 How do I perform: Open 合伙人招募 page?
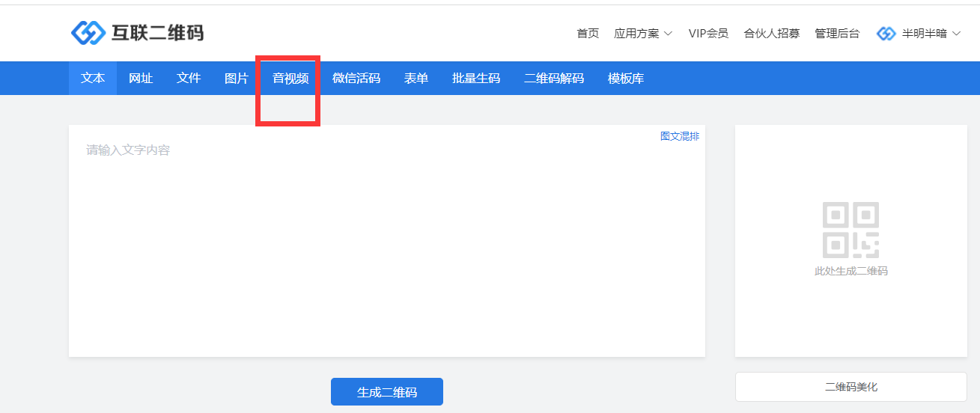(771, 34)
